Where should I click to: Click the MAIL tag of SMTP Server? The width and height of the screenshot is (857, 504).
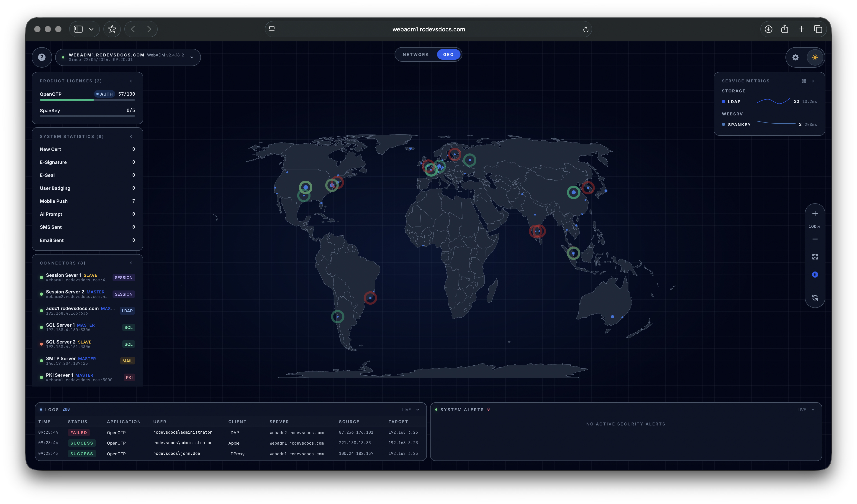coord(128,361)
